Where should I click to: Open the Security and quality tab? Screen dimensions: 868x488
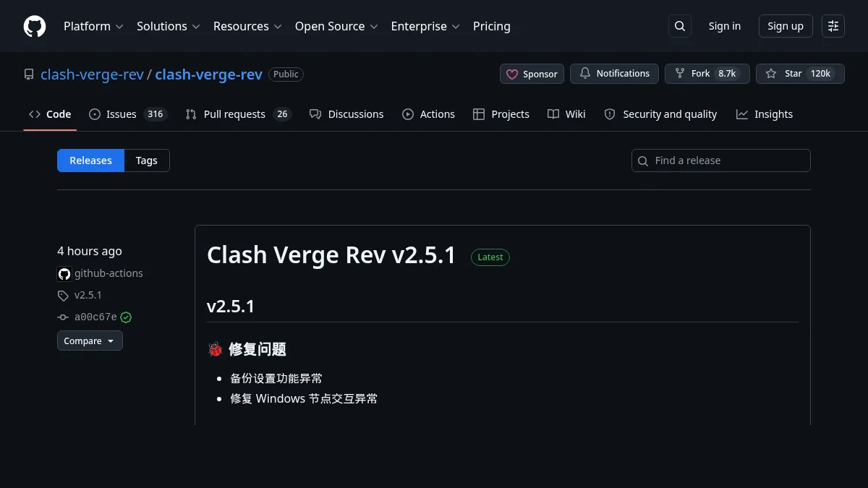pyautogui.click(x=660, y=114)
